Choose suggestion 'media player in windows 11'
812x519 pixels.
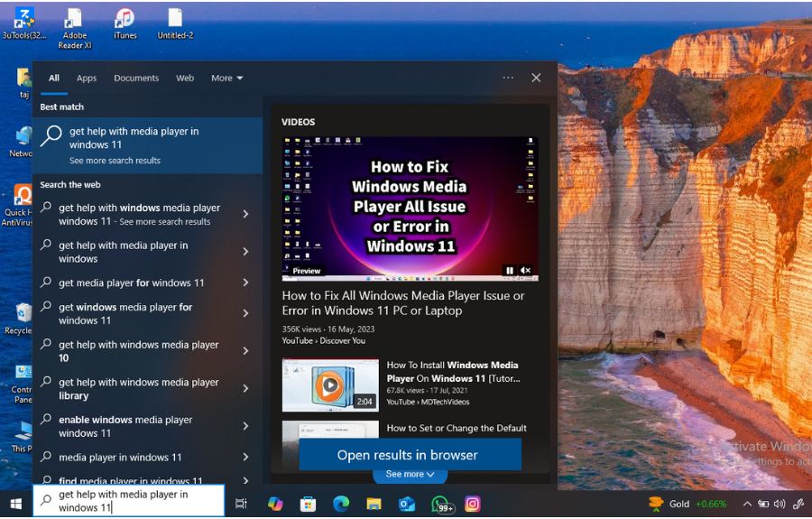[x=120, y=458]
